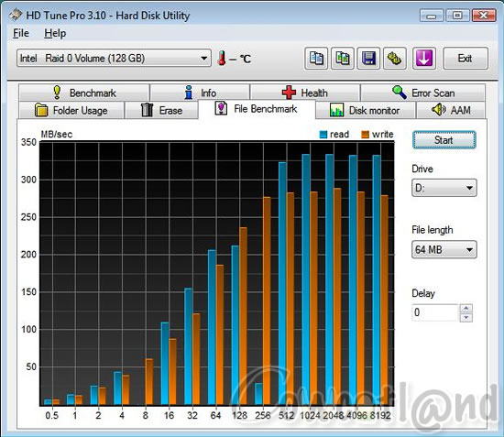Minimize the HD Tune Pro window

(432, 16)
